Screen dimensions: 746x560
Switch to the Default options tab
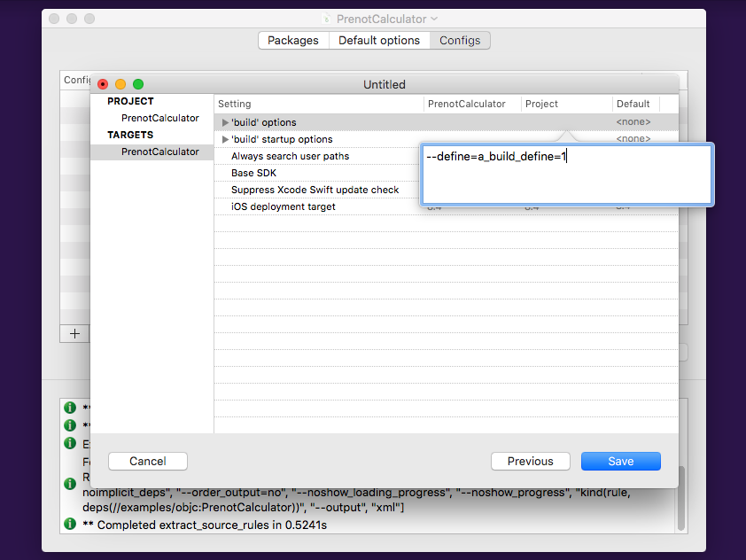coord(379,41)
